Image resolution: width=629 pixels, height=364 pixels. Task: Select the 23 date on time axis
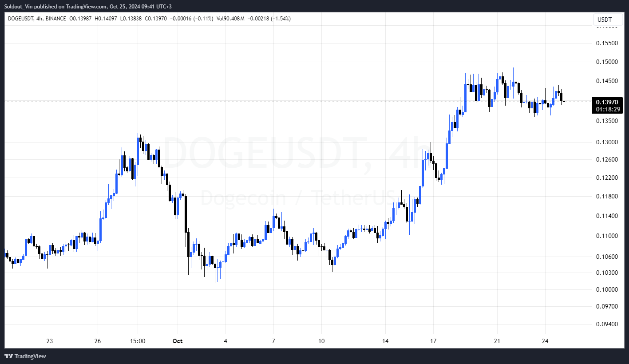click(x=50, y=341)
